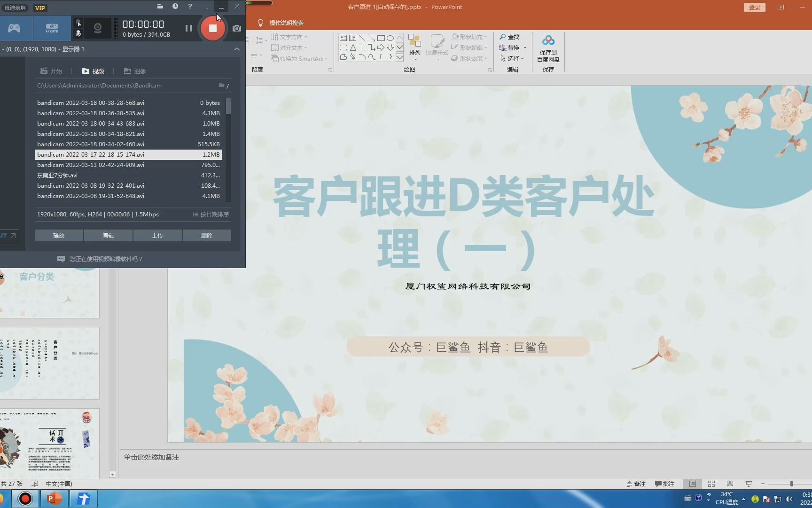
Task: Open the video editing software prompt link
Action: pyautogui.click(x=100, y=259)
